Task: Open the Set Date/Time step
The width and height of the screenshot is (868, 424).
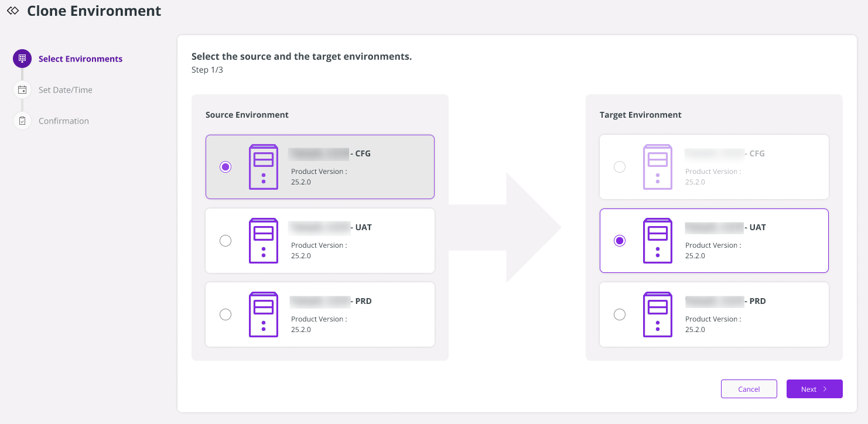Action: coord(66,89)
